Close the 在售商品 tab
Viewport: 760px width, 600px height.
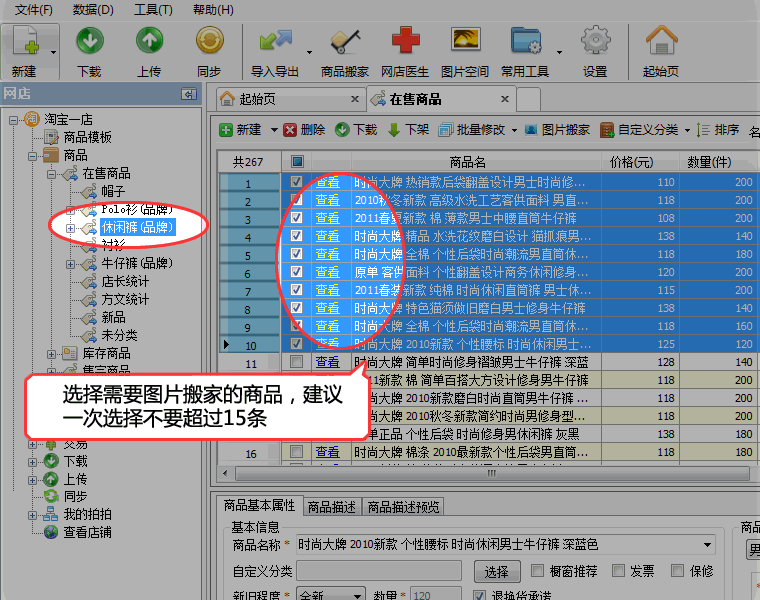(505, 99)
